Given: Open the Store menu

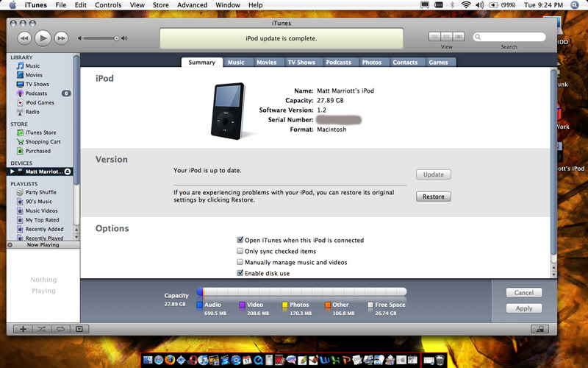Looking at the screenshot, I should [x=160, y=5].
